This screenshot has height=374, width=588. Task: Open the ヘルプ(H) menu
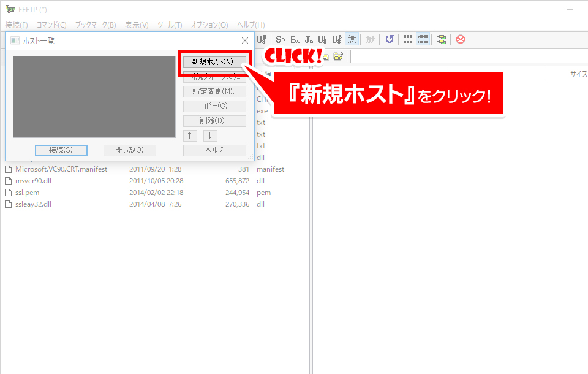(251, 25)
